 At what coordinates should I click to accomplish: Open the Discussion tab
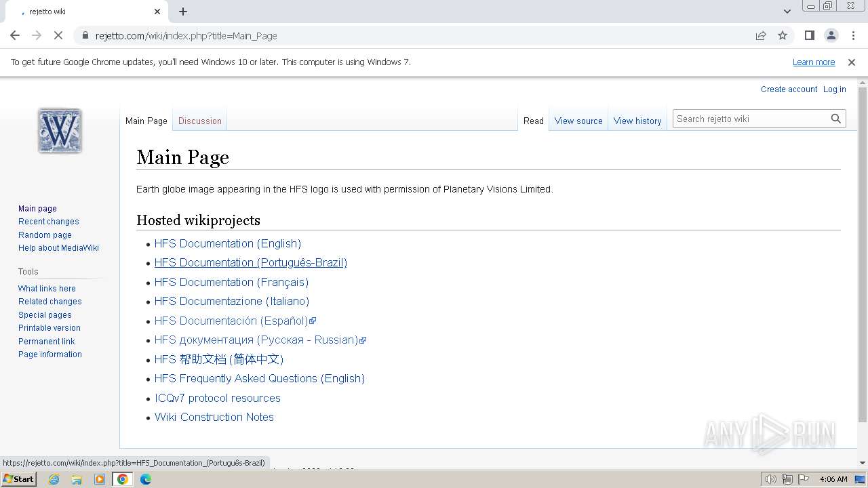(200, 121)
